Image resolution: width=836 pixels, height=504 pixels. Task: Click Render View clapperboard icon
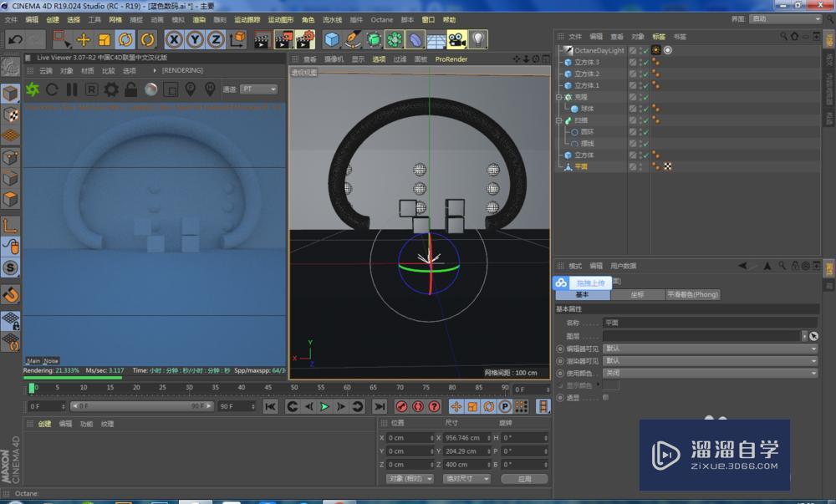tap(262, 40)
